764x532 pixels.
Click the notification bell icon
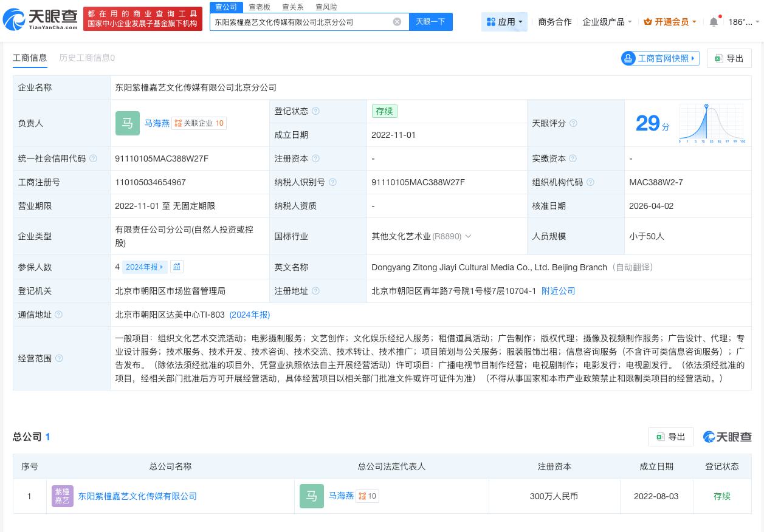point(713,21)
